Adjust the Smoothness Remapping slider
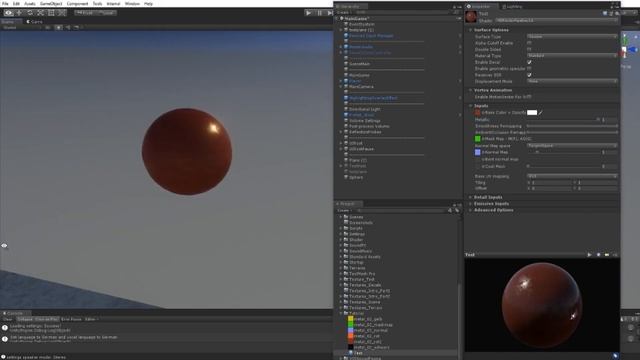 tap(572, 126)
